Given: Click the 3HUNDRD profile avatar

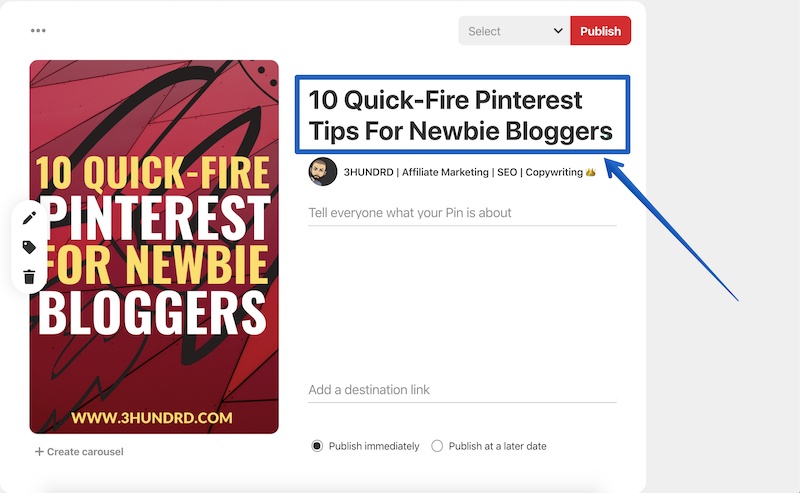Looking at the screenshot, I should coord(322,171).
